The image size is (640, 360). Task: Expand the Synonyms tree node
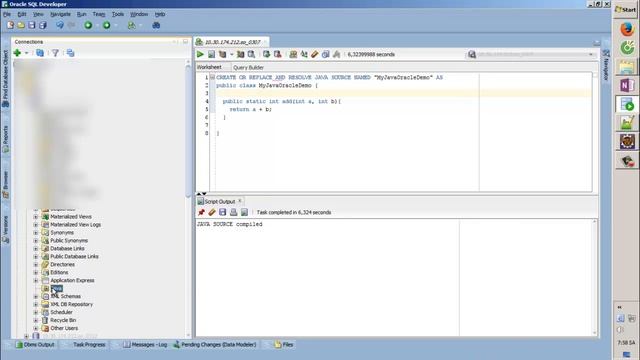pyautogui.click(x=36, y=233)
